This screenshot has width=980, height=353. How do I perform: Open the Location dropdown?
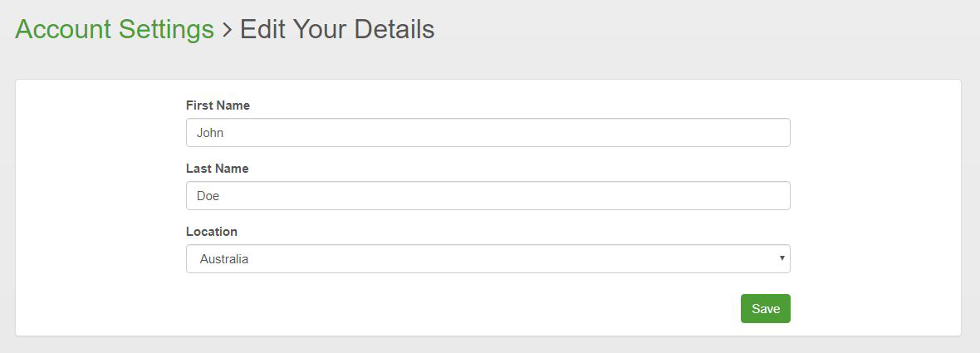coord(488,259)
